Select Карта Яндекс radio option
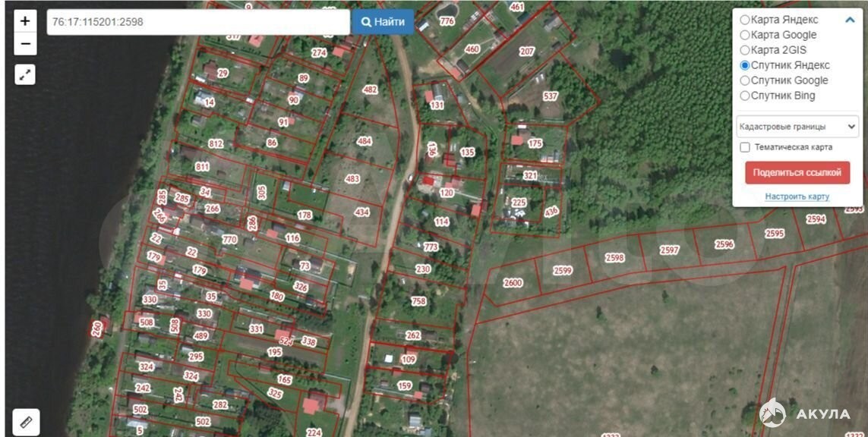 [x=745, y=20]
